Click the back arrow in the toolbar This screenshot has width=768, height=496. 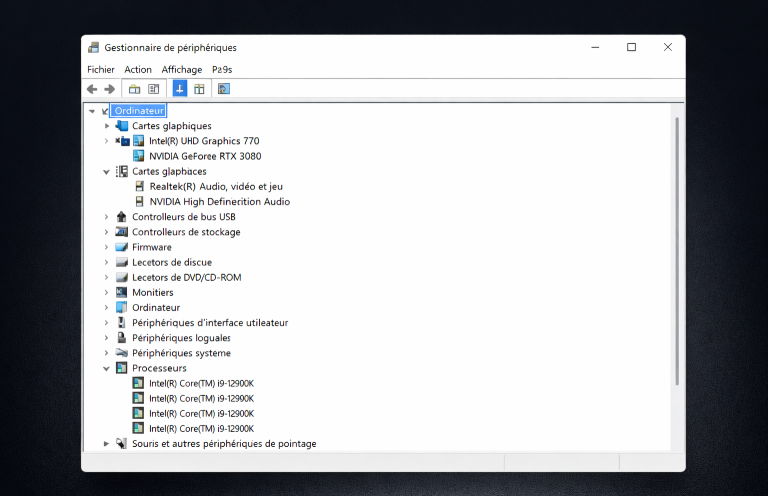[x=92, y=89]
